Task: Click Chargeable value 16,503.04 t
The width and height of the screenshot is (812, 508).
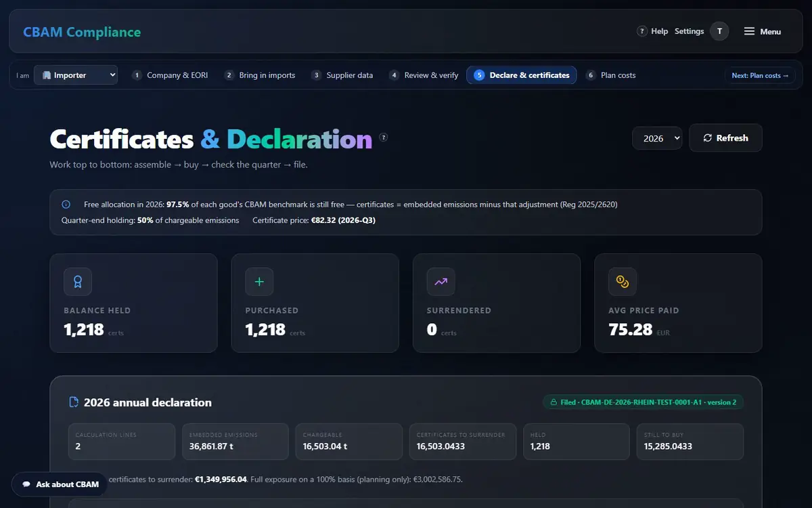Action: point(325,446)
